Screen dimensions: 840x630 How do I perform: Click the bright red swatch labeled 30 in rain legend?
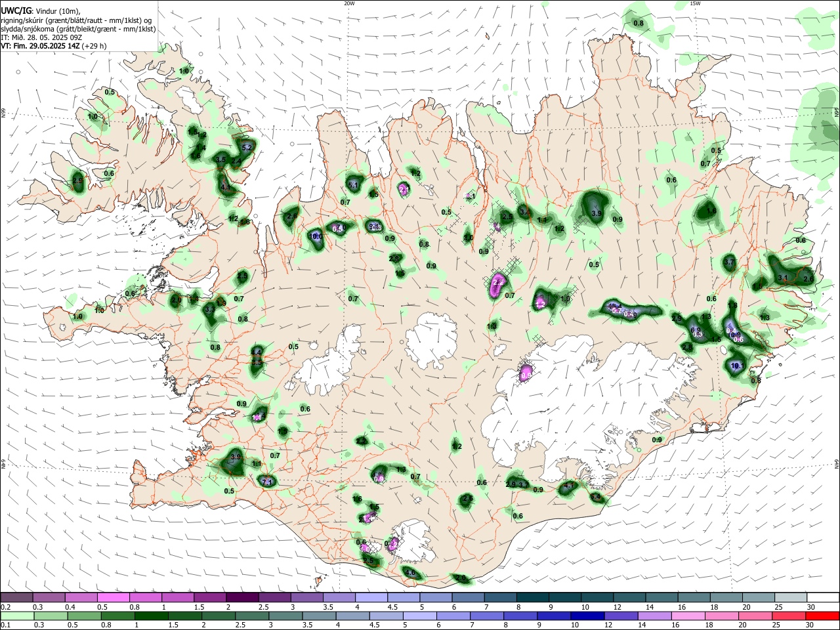coord(822,616)
